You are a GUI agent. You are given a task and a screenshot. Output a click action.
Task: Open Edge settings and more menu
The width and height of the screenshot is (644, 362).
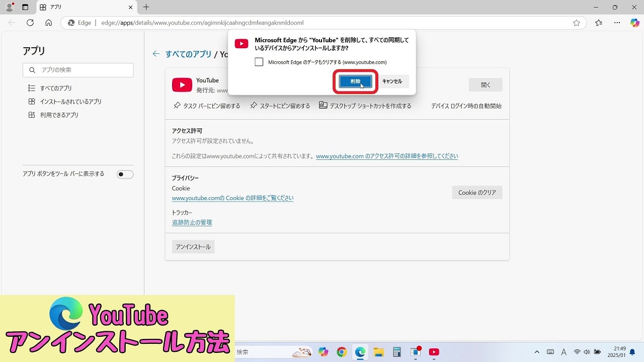click(617, 23)
